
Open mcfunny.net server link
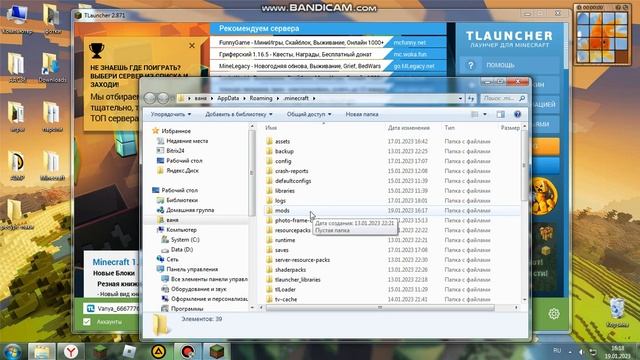[409, 42]
